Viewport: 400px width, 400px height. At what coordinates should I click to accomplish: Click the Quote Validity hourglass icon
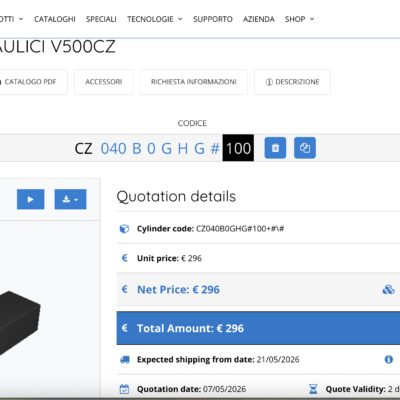(313, 389)
